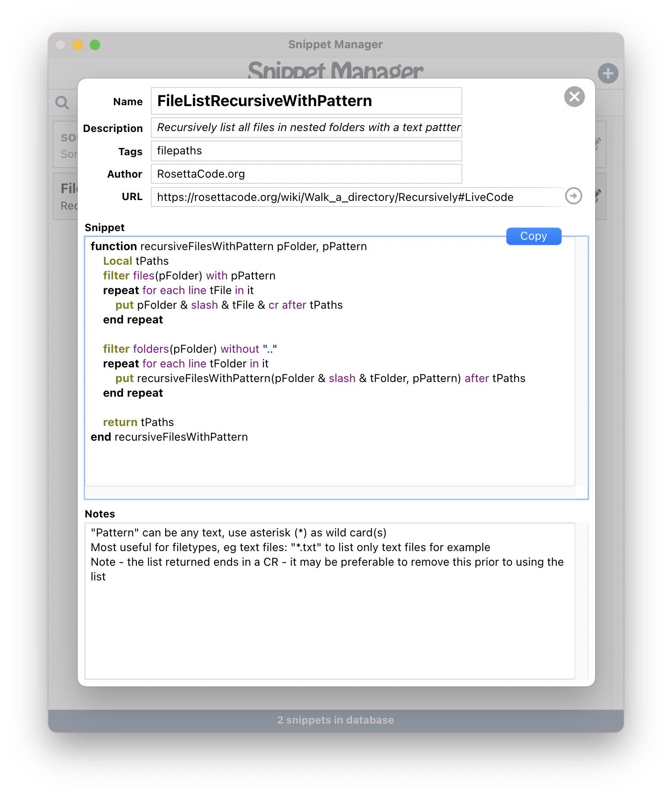Select the Tags field containing filepaths
Image resolution: width=672 pixels, height=796 pixels.
(306, 151)
